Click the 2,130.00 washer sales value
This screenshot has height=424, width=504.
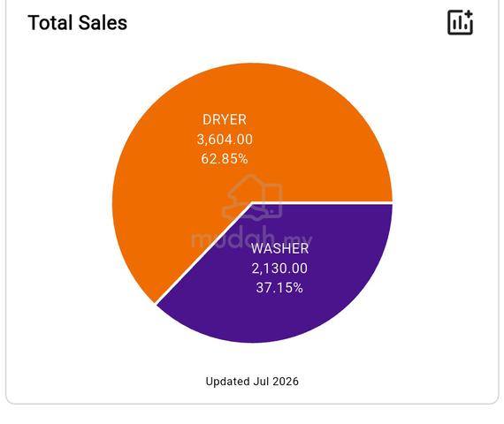[279, 269]
